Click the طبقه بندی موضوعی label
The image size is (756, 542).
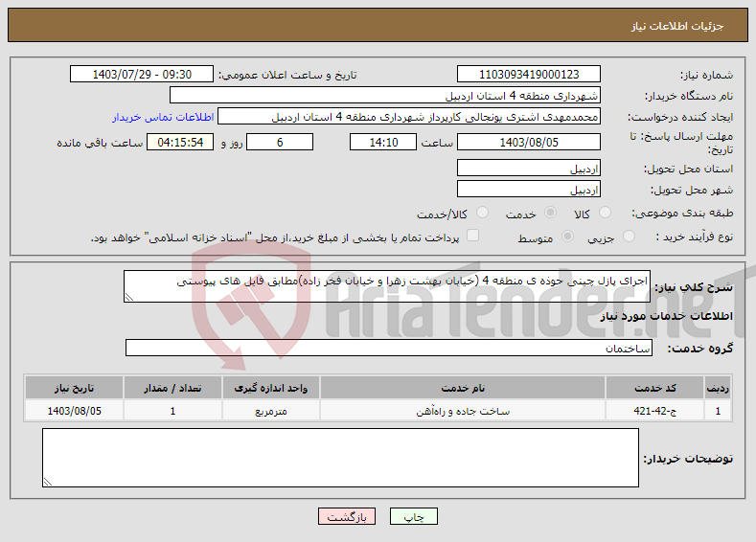[682, 213]
